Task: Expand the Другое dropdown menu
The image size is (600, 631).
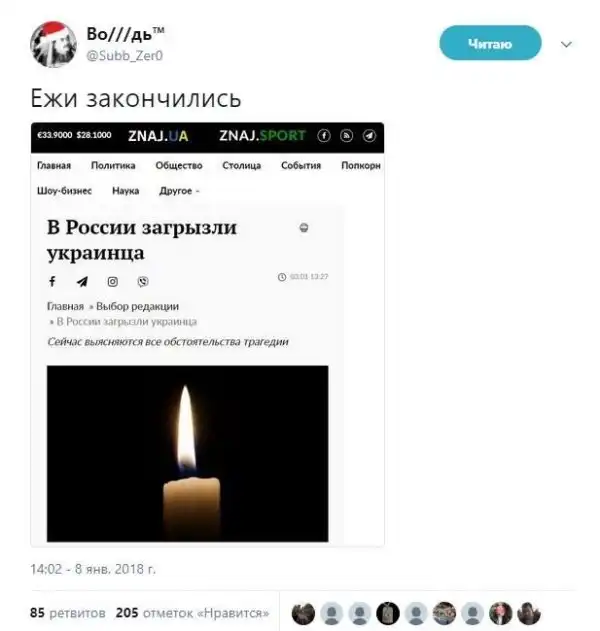Action: coord(179,191)
